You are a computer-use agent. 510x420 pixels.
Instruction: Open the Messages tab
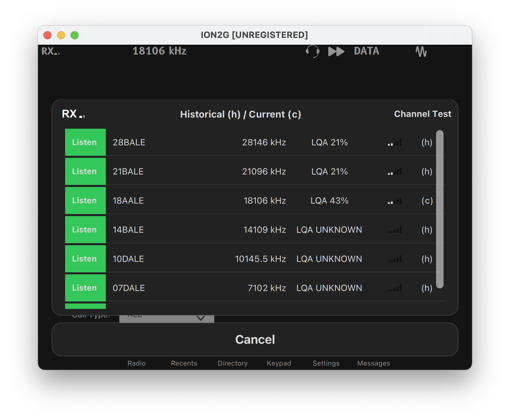point(373,363)
